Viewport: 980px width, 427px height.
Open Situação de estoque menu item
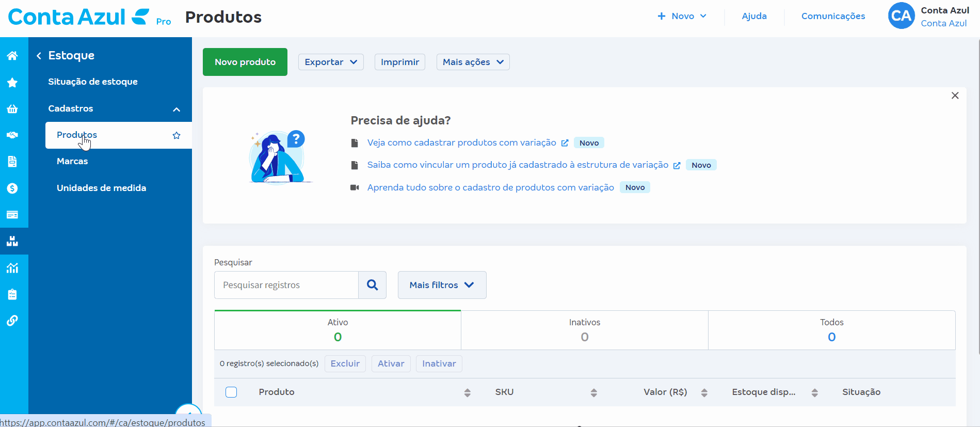point(93,82)
